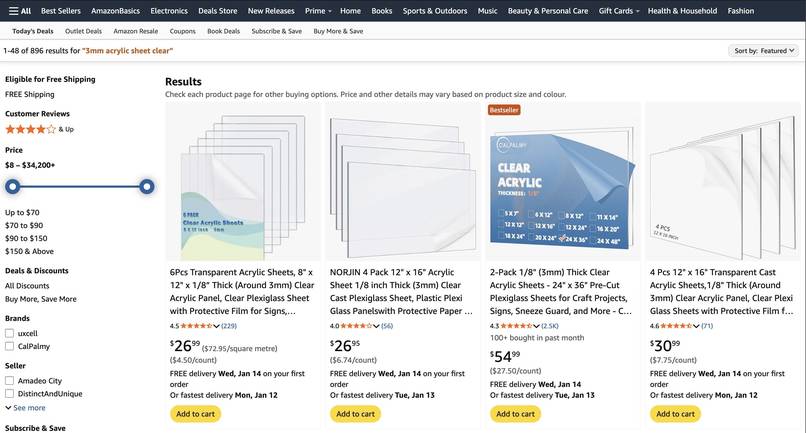This screenshot has width=806, height=433.
Task: Select Outlet Deals tab
Action: pyautogui.click(x=83, y=31)
